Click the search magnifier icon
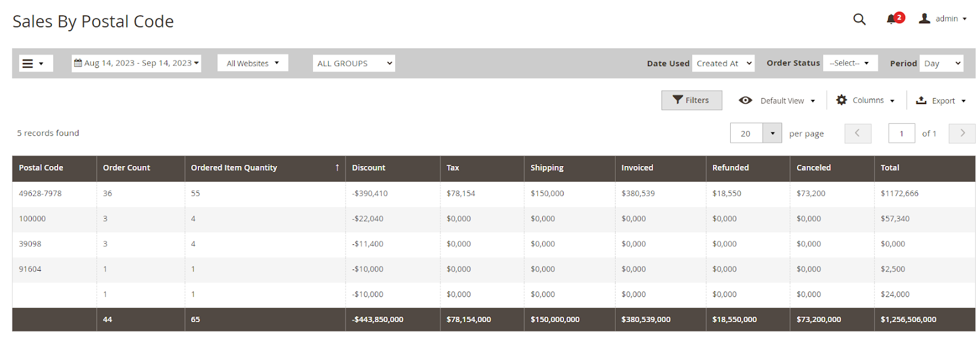Screen dimensions: 980x343 [x=859, y=20]
